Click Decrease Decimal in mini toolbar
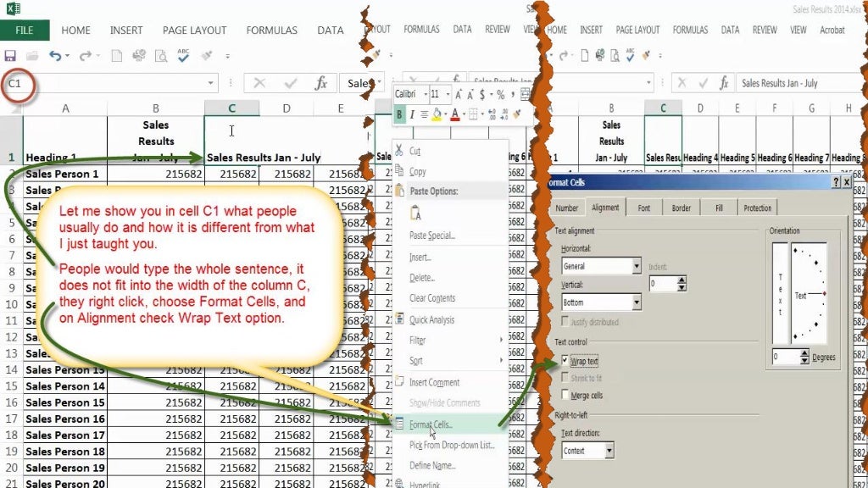 click(504, 114)
